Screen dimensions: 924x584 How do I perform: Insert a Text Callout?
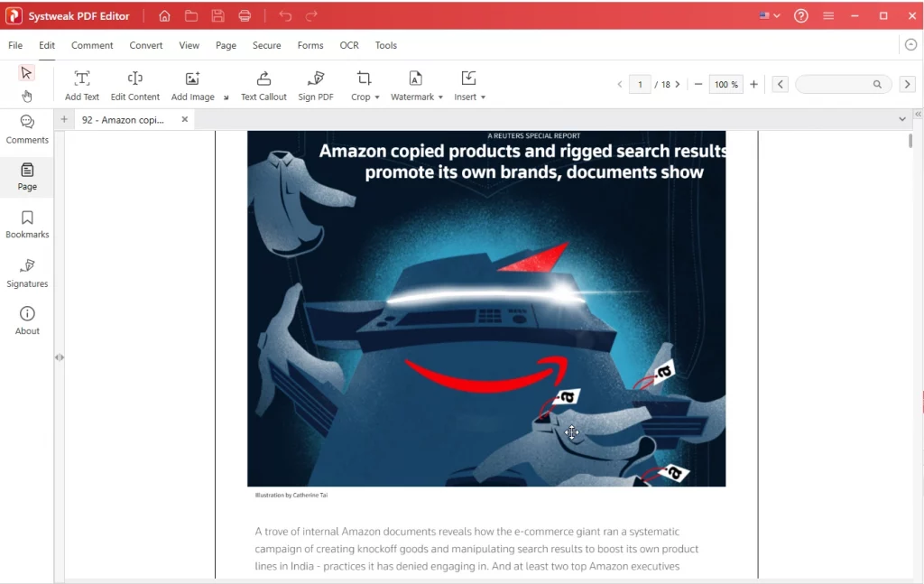pyautogui.click(x=263, y=86)
